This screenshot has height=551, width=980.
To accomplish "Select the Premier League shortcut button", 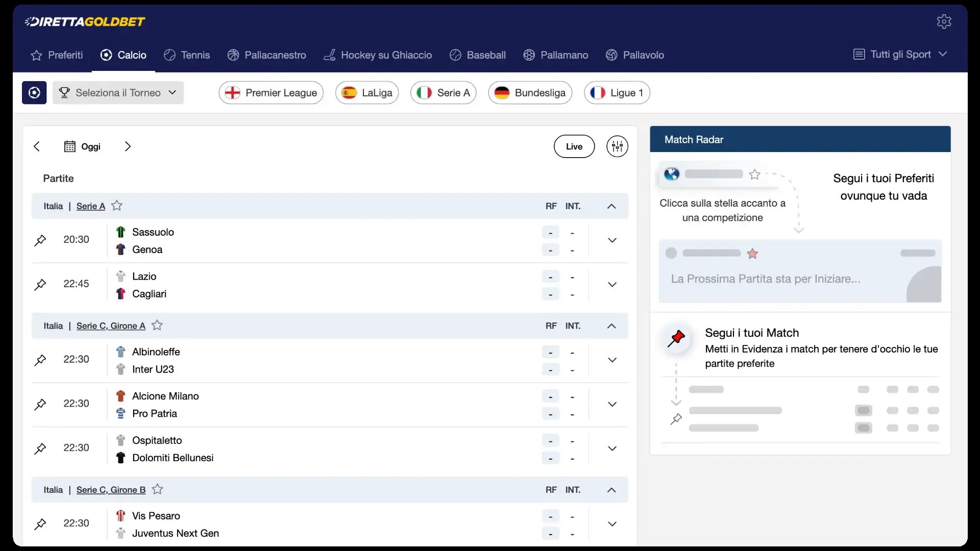I will tap(271, 93).
